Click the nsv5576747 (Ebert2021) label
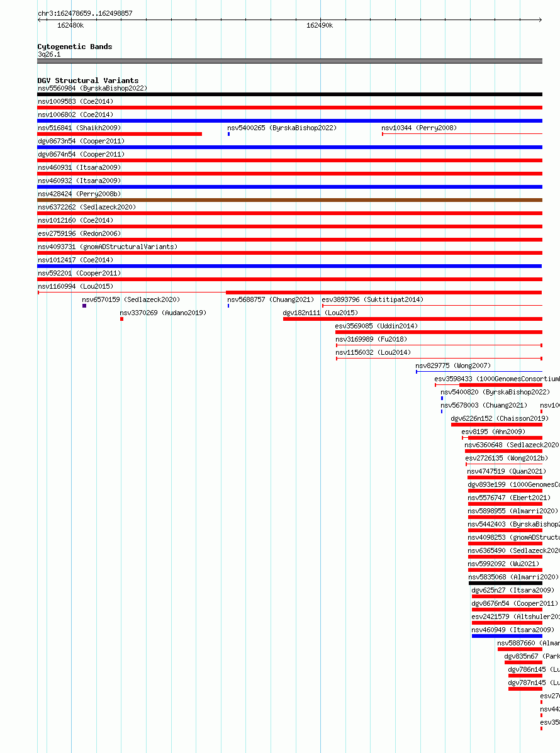Image resolution: width=560 pixels, height=753 pixels. pyautogui.click(x=509, y=498)
